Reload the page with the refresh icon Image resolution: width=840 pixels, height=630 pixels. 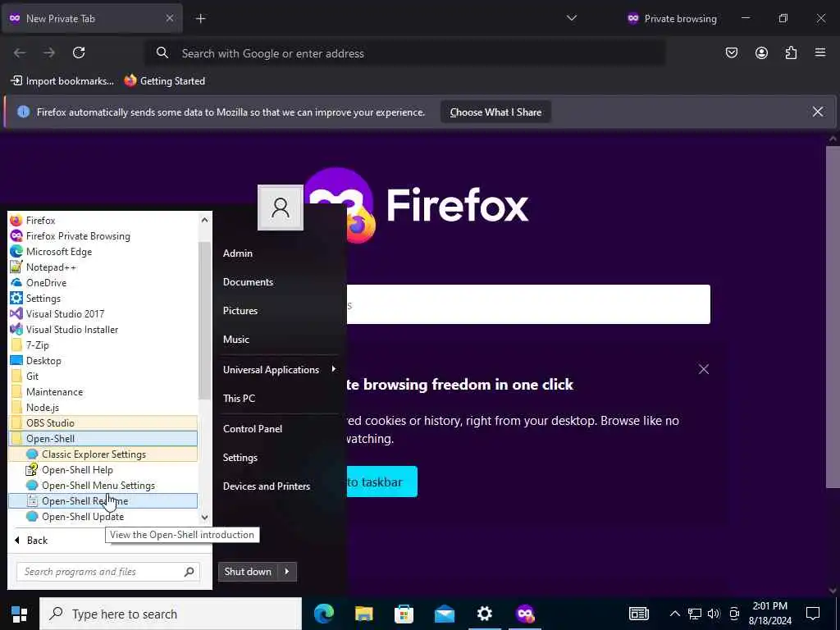[79, 52]
